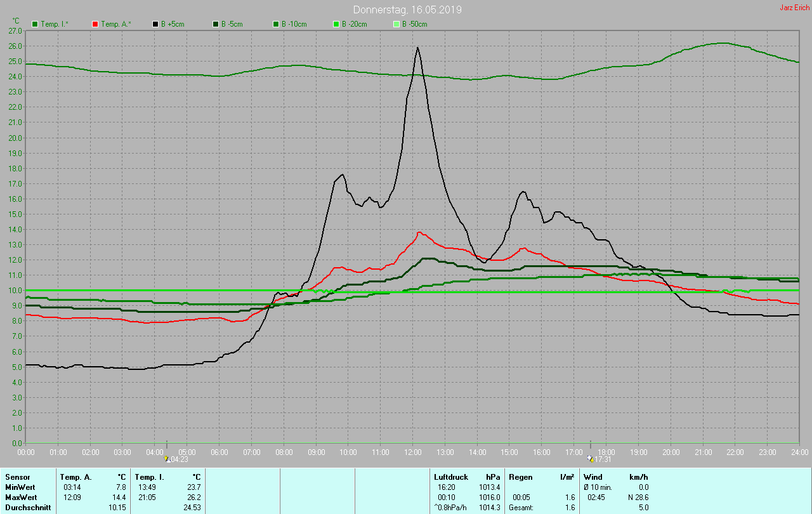Select the "B -5cm" legend label

click(232, 24)
